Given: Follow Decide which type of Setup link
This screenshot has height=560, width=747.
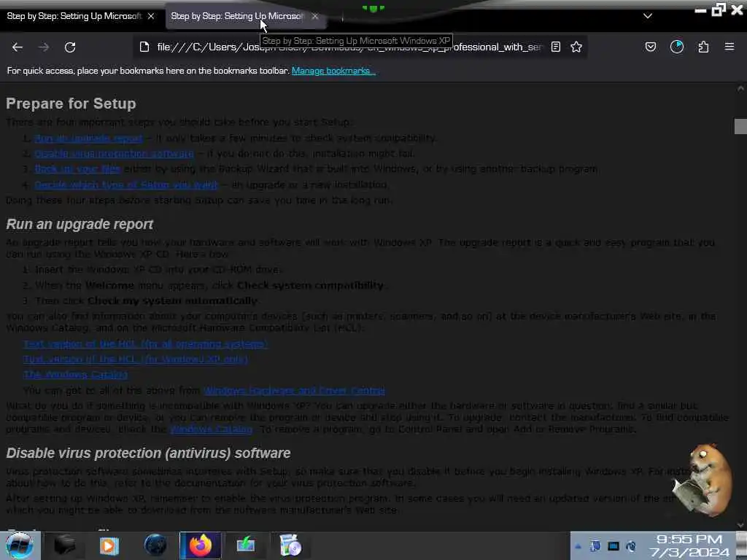Looking at the screenshot, I should coord(125,184).
